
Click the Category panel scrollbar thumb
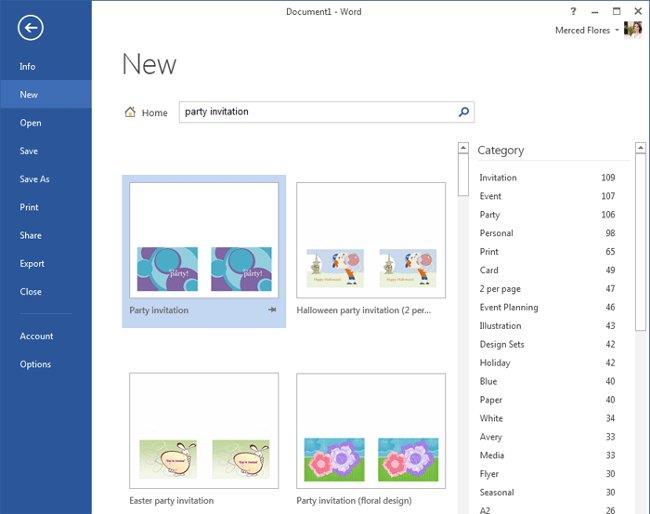pyautogui.click(x=640, y=242)
